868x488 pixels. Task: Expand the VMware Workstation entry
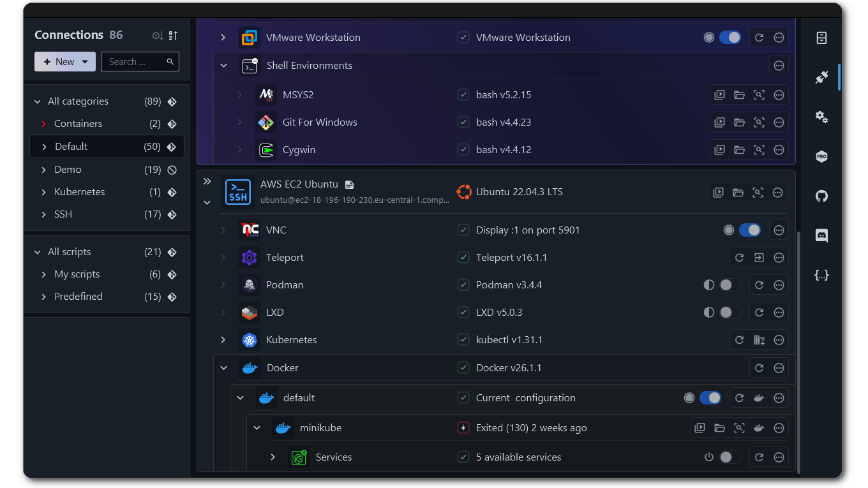click(223, 38)
